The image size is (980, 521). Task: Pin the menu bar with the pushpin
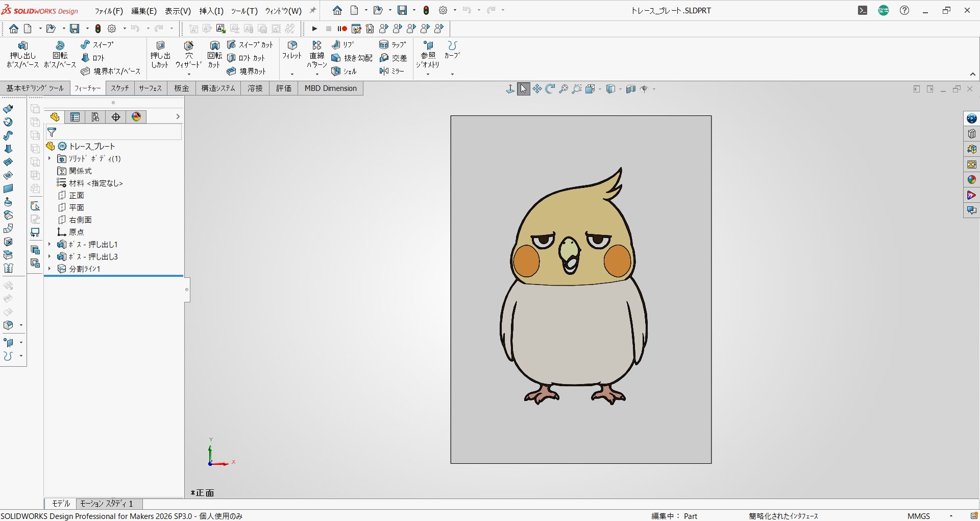[x=313, y=10]
